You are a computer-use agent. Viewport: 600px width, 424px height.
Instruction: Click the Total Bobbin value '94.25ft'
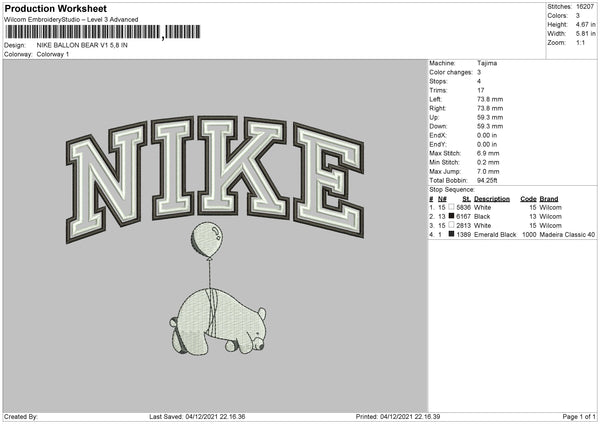487,181
